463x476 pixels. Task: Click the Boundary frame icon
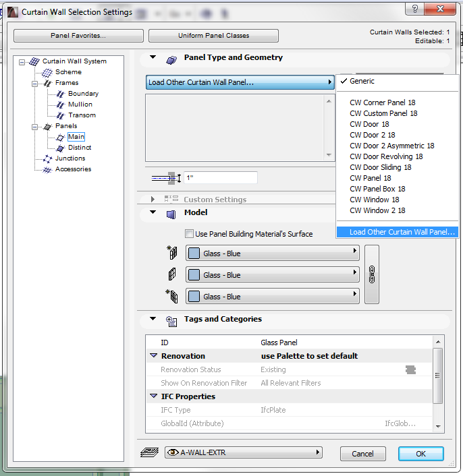[61, 94]
